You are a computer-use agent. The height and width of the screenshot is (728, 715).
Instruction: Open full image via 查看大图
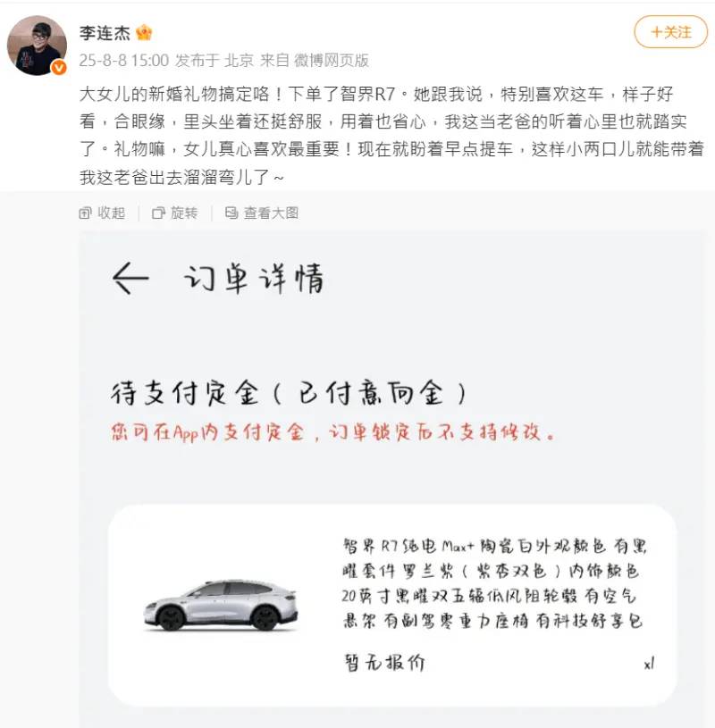pyautogui.click(x=262, y=213)
